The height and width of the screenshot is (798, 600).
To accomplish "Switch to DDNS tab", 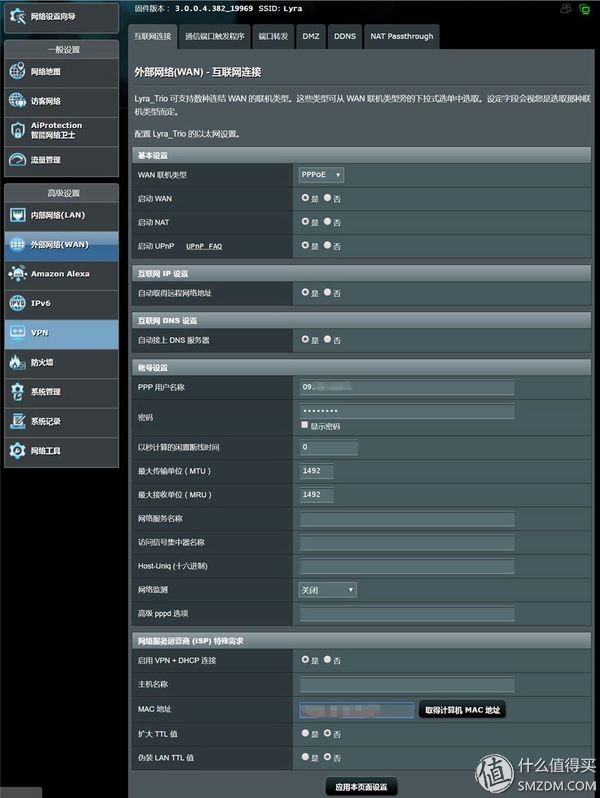I will [345, 36].
